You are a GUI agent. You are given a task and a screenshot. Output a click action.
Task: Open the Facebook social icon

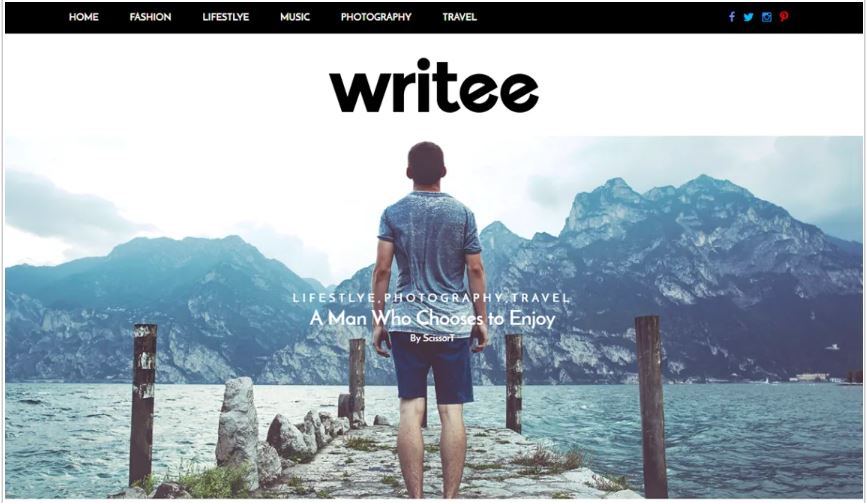(731, 17)
